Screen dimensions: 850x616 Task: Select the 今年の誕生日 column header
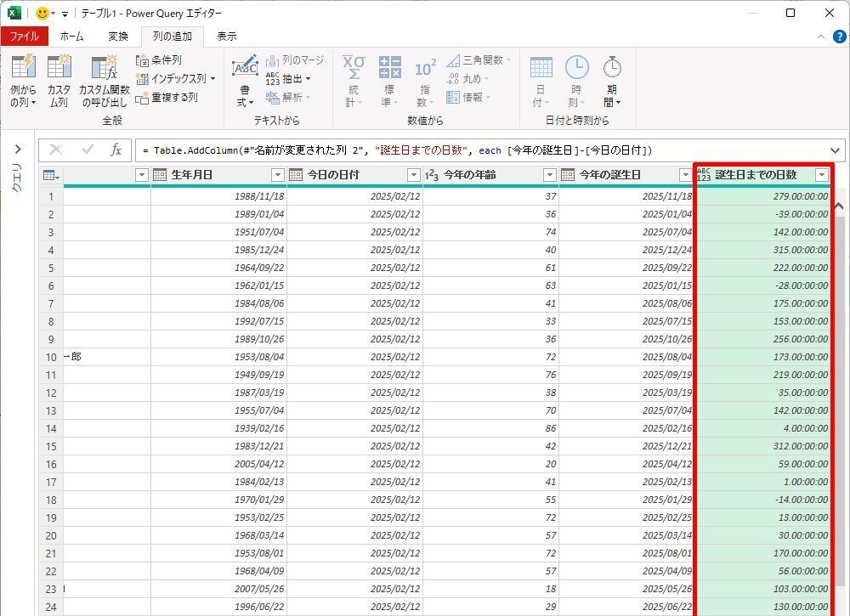610,175
